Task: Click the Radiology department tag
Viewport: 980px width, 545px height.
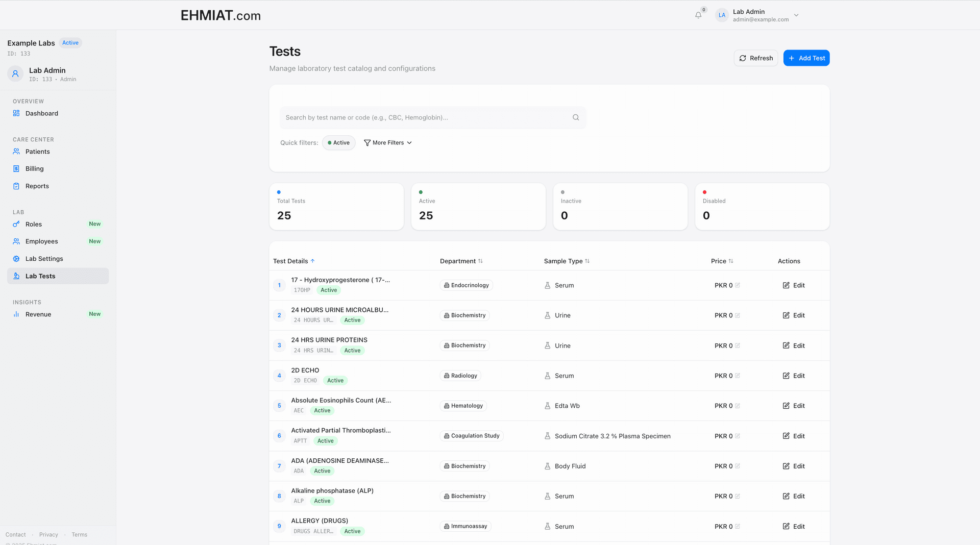Action: click(460, 376)
